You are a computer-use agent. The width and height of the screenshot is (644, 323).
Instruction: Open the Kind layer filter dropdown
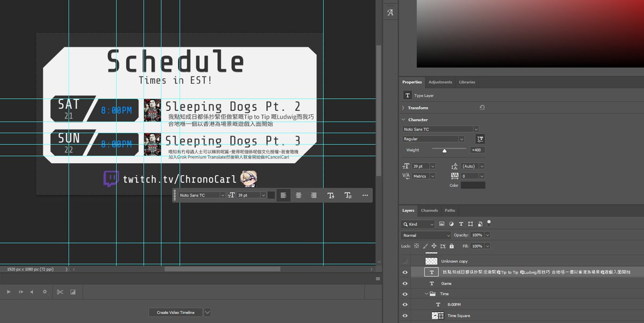[x=418, y=224]
